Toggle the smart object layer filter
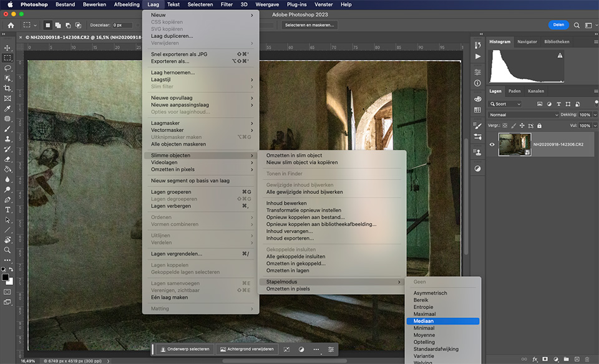The height and width of the screenshot is (364, 599). click(578, 104)
